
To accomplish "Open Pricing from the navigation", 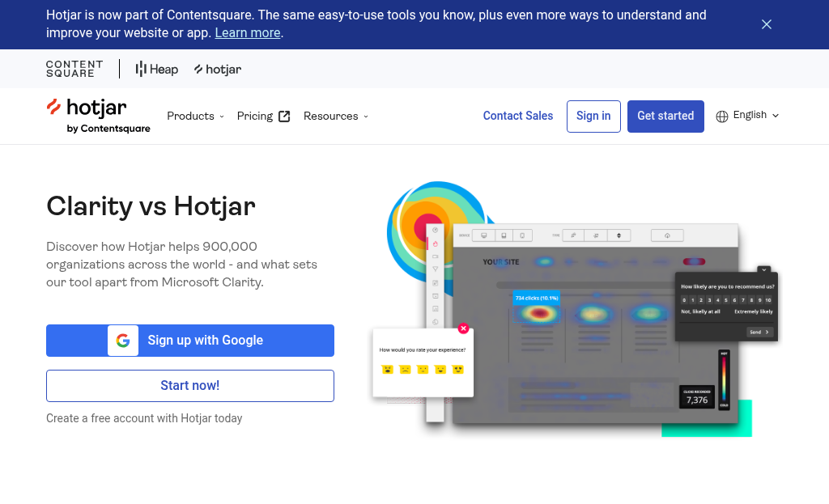I will (x=255, y=116).
